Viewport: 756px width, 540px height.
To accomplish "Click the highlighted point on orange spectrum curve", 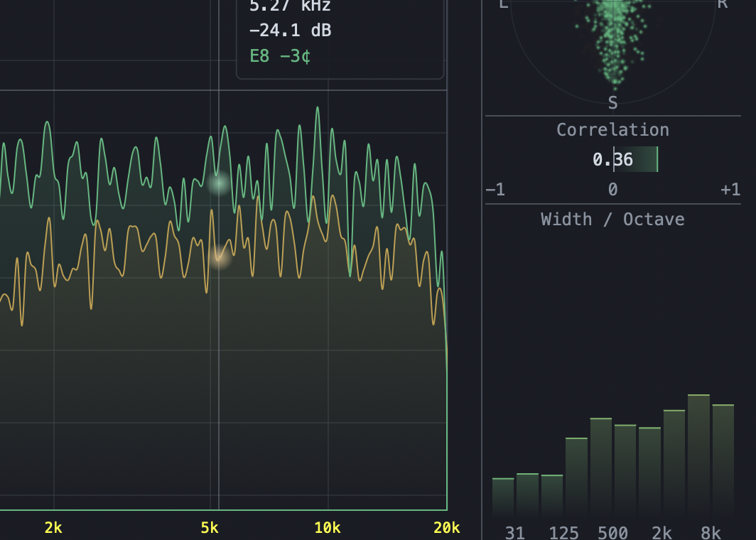I will pos(218,258).
